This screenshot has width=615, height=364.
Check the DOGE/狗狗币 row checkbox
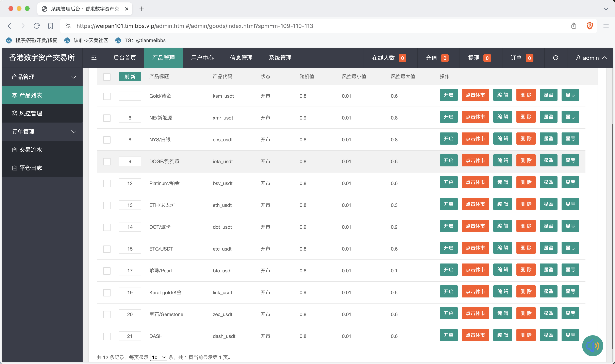point(107,161)
